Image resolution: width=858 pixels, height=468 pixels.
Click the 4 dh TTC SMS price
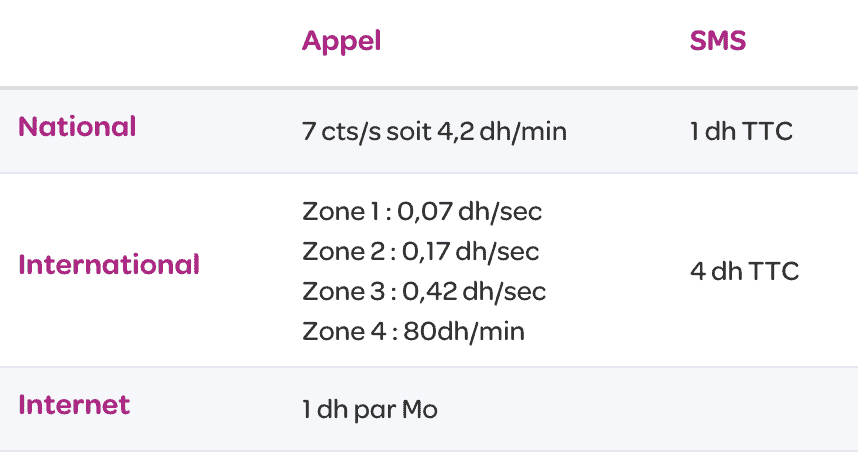click(x=744, y=271)
